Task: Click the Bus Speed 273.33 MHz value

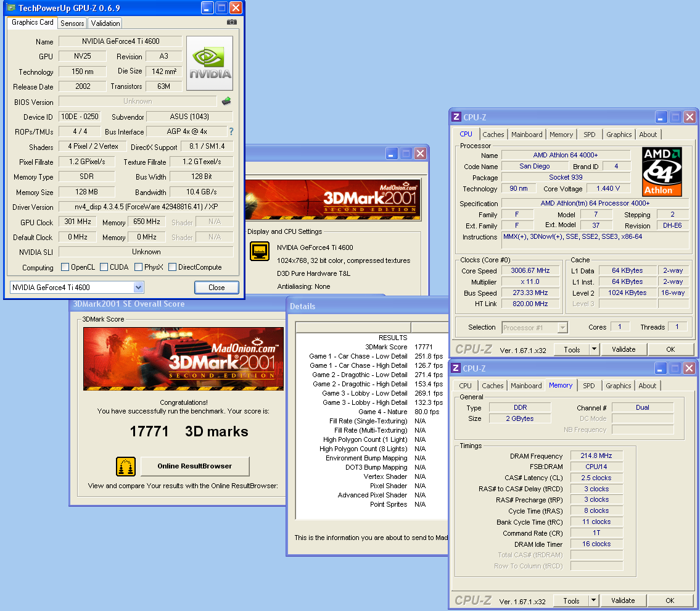Action: (x=530, y=293)
